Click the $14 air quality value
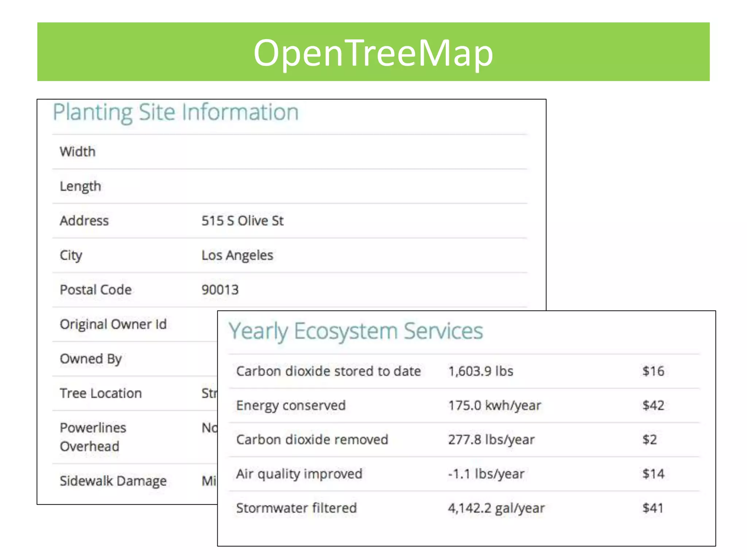 [653, 474]
